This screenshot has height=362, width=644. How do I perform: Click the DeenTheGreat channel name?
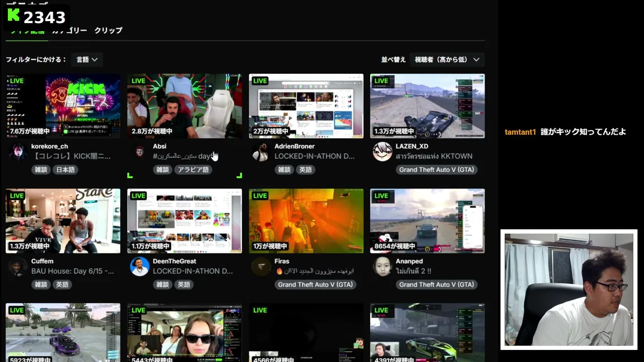tap(175, 261)
